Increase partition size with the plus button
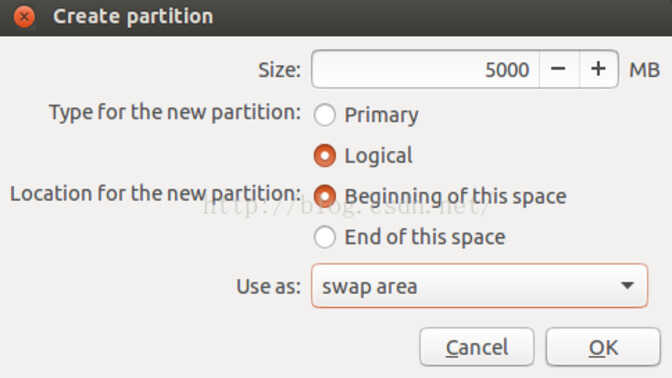 (599, 69)
